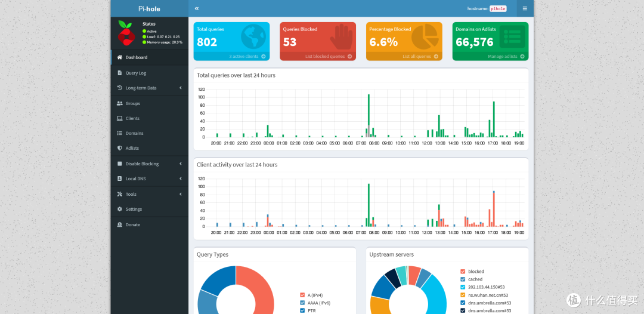Click the Settings gear icon in the sidebar
644x314 pixels.
coord(119,209)
